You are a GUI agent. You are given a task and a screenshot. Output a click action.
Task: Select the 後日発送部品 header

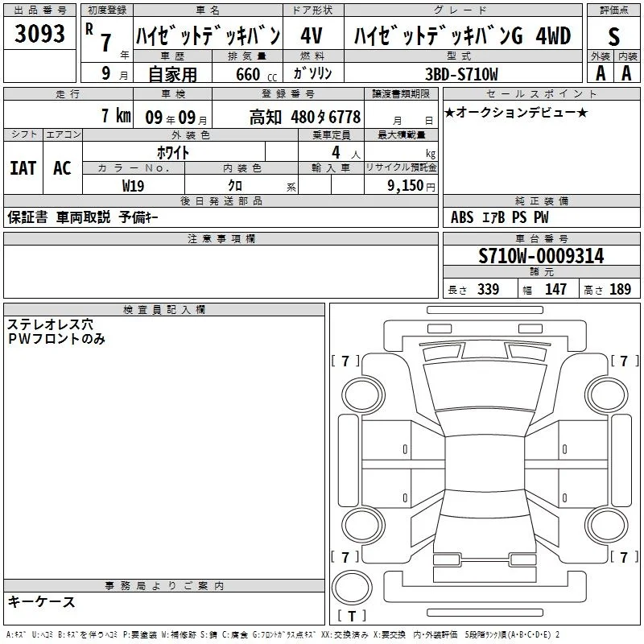[x=221, y=200]
